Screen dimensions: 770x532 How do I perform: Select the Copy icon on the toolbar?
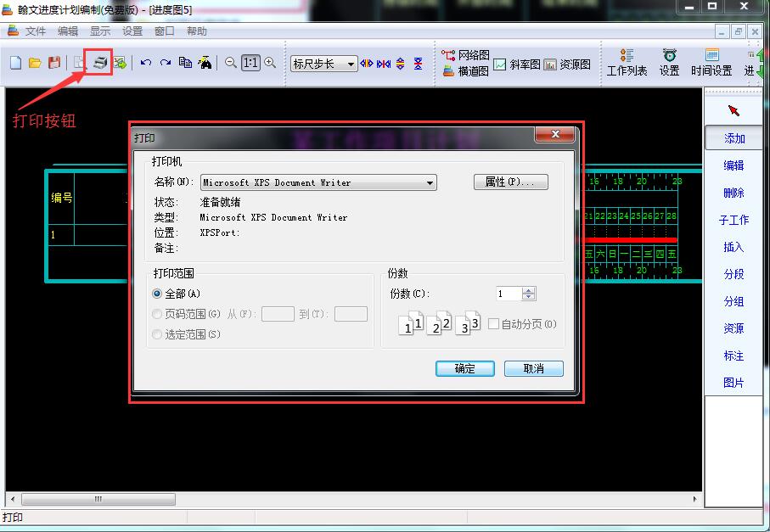(186, 63)
